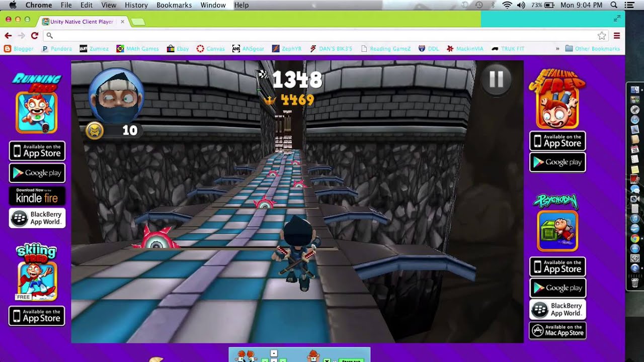Open the Psychoban game icon
644x362 pixels.
click(557, 231)
